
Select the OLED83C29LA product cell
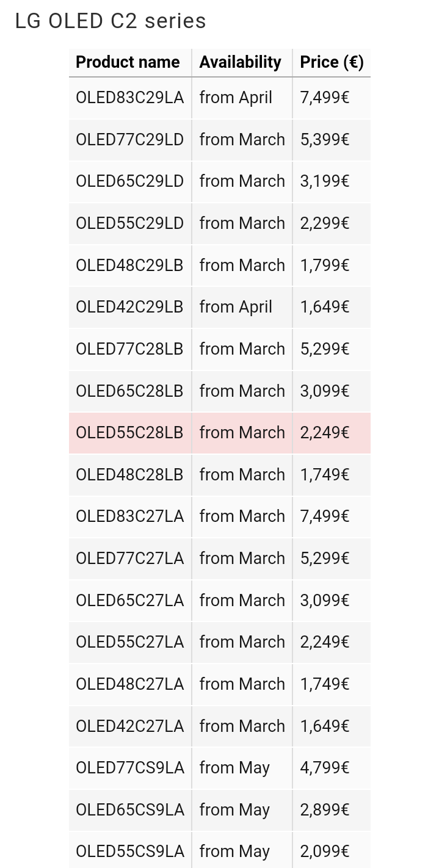coord(130,98)
